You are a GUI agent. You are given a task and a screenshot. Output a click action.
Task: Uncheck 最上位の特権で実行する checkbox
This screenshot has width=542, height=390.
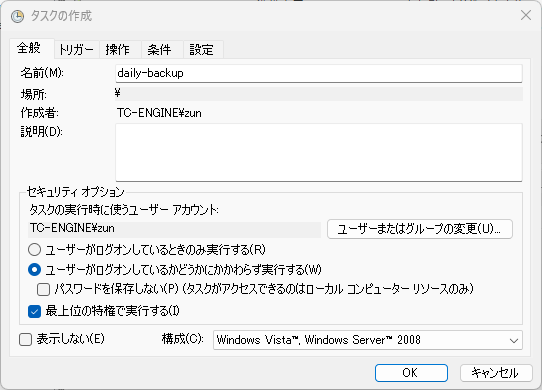pyautogui.click(x=35, y=311)
